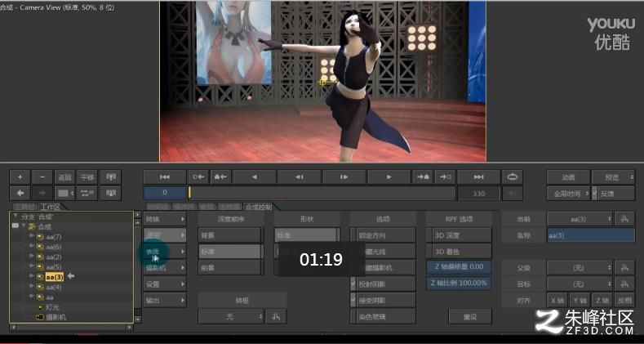Click the back arrow below the plus button
The image size is (644, 344).
(x=20, y=193)
